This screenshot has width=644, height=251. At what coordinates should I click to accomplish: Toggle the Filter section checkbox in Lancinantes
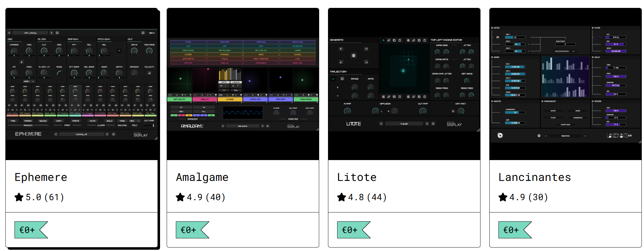(593, 28)
